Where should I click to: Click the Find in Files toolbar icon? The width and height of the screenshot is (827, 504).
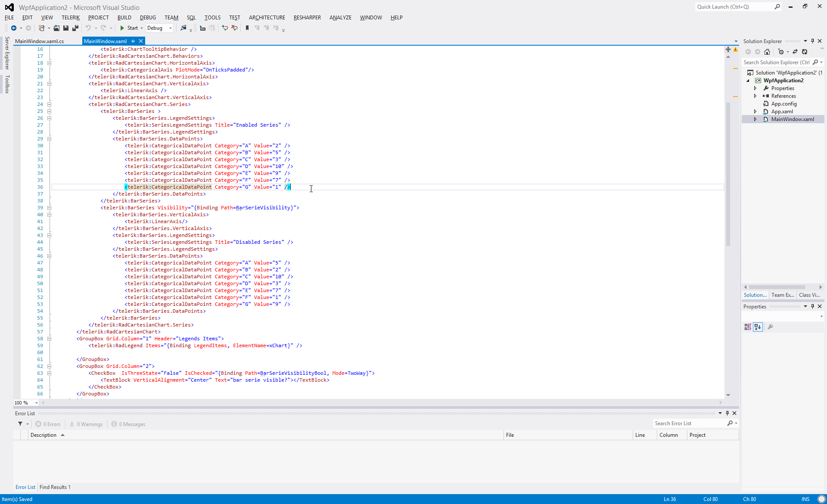pyautogui.click(x=183, y=28)
